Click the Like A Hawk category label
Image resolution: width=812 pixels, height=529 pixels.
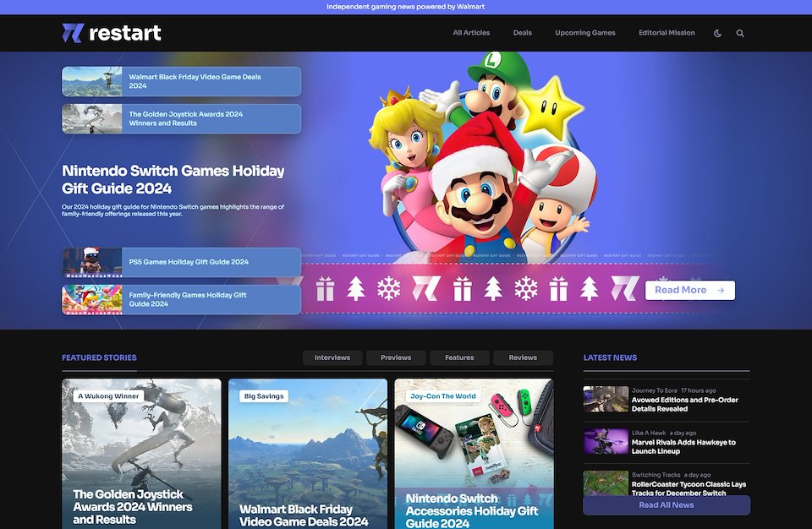649,433
